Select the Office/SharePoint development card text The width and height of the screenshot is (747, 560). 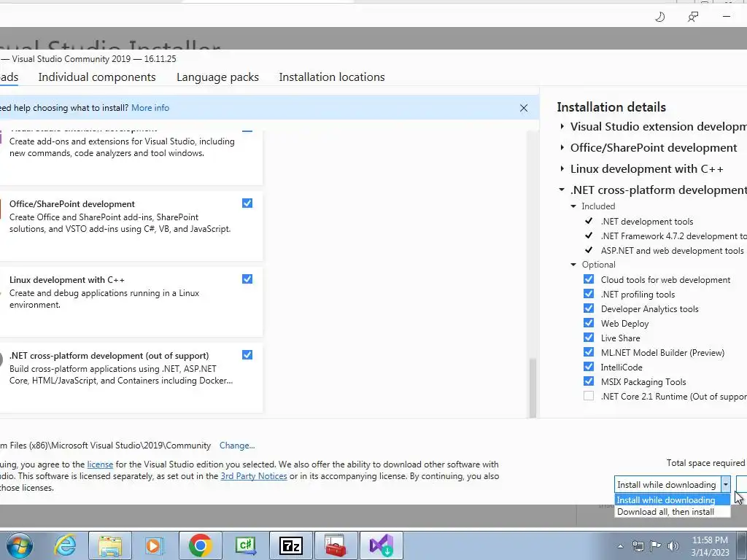pos(72,204)
